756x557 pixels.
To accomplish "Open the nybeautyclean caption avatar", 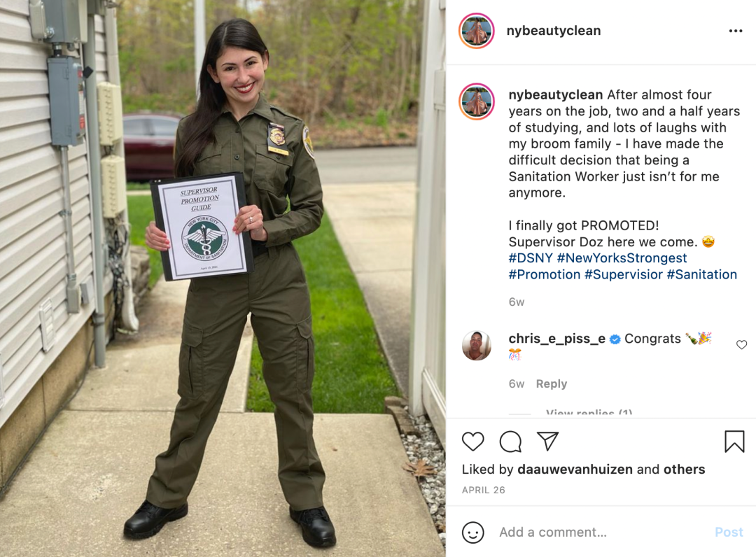I will tap(477, 101).
